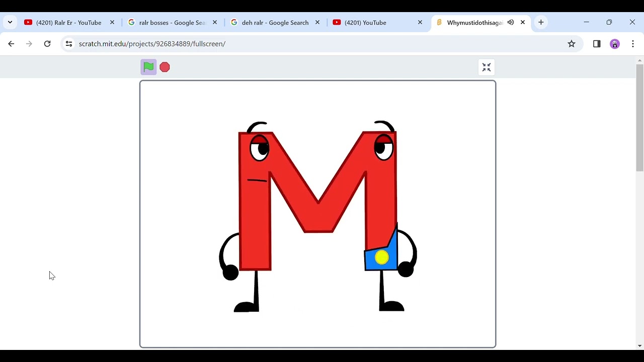
Task: Click the browser forward arrow
Action: click(29, 44)
